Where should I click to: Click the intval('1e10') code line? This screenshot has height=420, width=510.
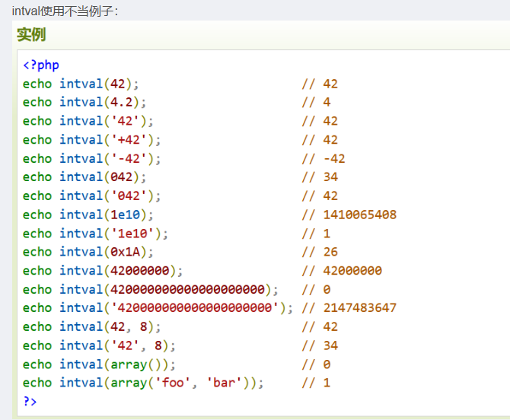point(96,233)
